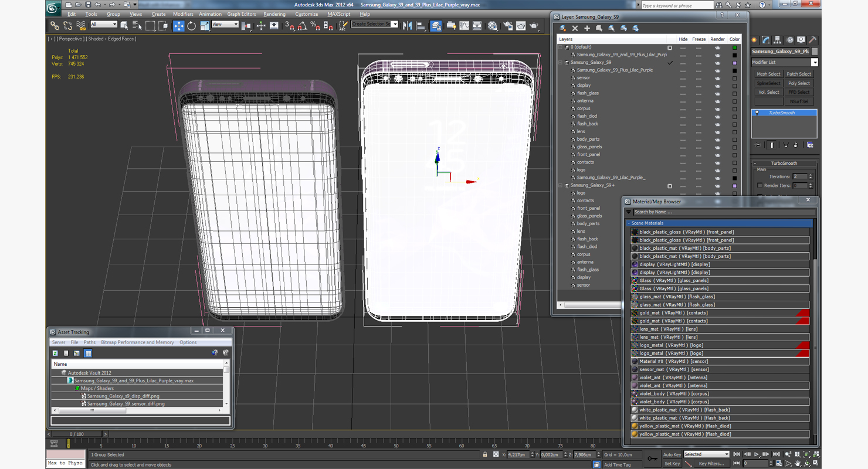Open Render Setup dialog

point(508,25)
